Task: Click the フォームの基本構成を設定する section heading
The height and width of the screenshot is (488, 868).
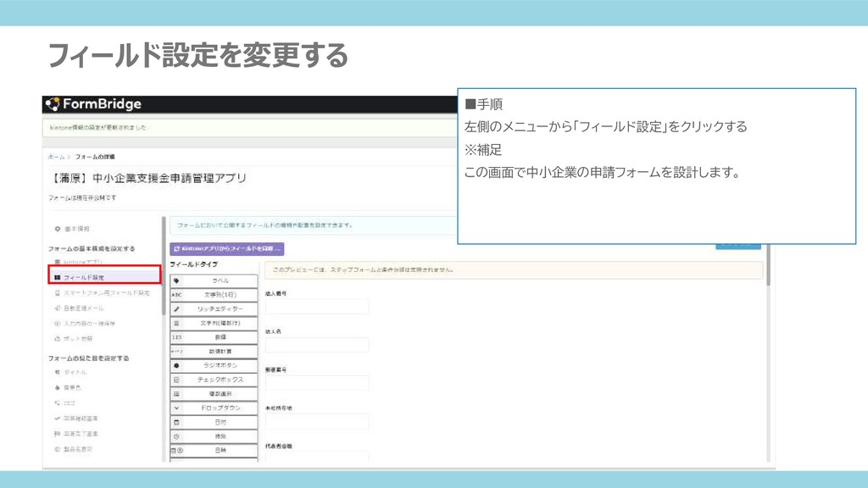Action: click(x=92, y=248)
